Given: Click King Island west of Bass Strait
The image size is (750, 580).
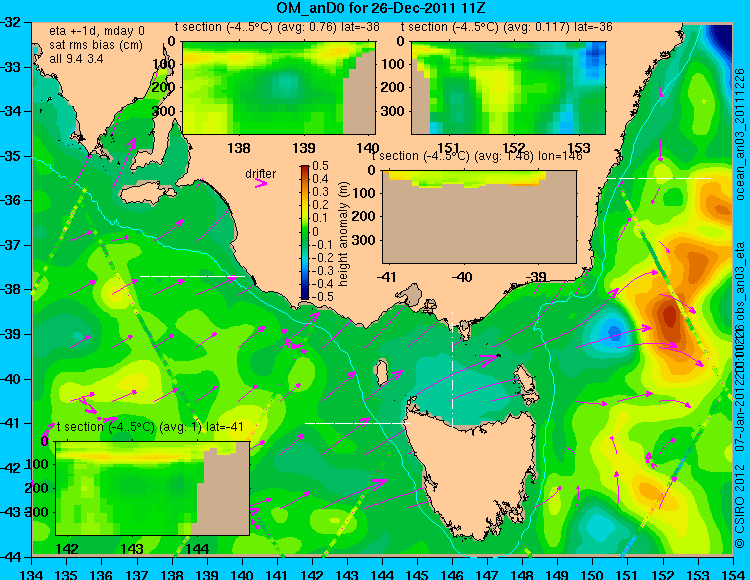Looking at the screenshot, I should [381, 373].
